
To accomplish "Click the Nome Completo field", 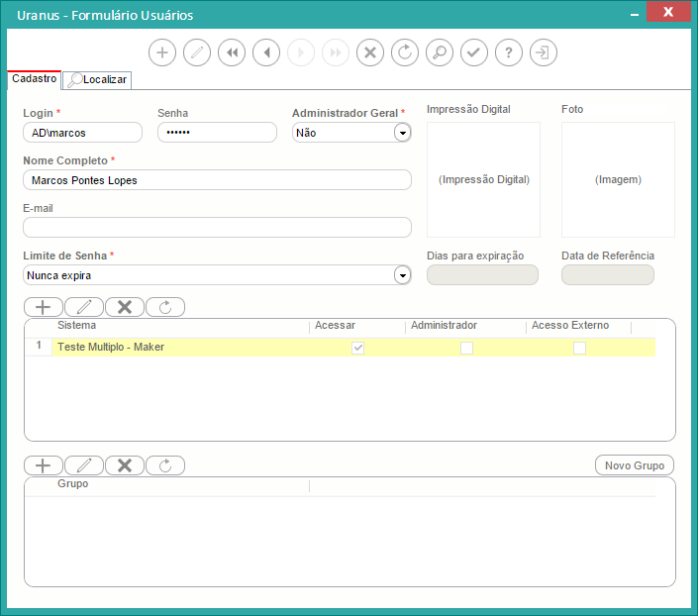I will (x=217, y=180).
